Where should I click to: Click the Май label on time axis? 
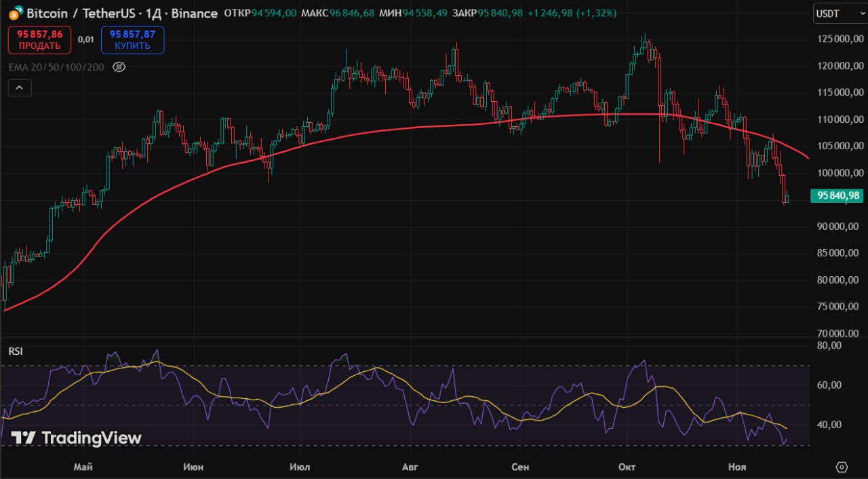83,467
